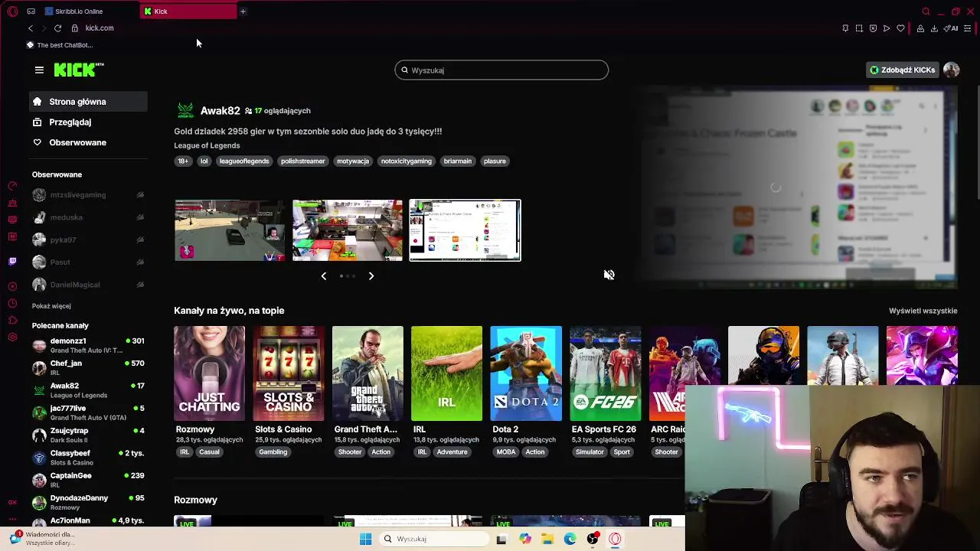Search tabs using magnifier in title bar
Image resolution: width=980 pixels, height=551 pixels.
point(926,11)
